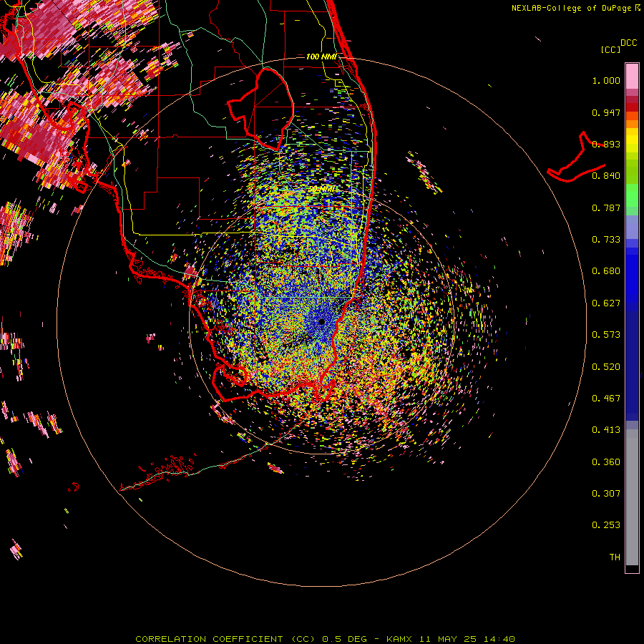Click the 50 NMI range ring label
Screen dimensions: 644x644
click(323, 190)
